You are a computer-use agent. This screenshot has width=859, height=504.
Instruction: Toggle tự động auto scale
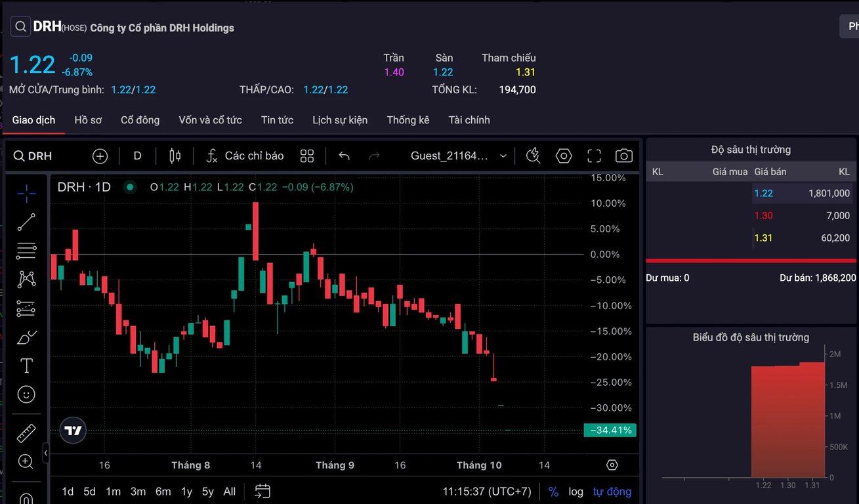pyautogui.click(x=612, y=492)
